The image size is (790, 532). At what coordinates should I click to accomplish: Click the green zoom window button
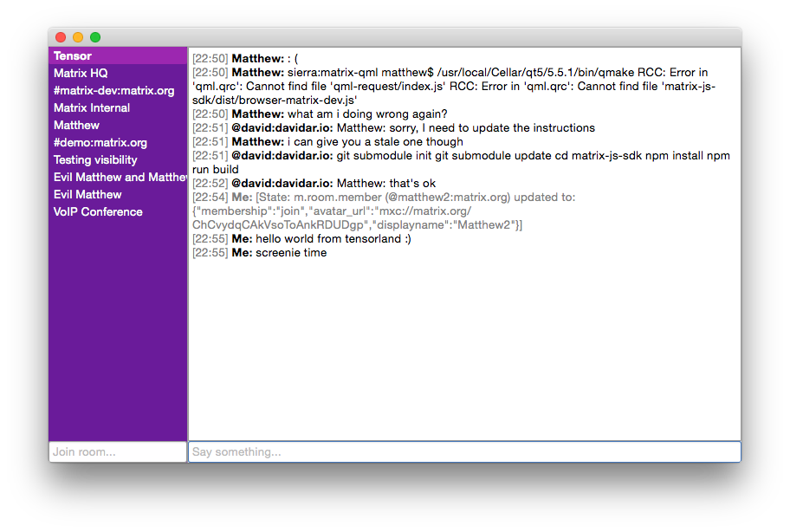(x=95, y=37)
